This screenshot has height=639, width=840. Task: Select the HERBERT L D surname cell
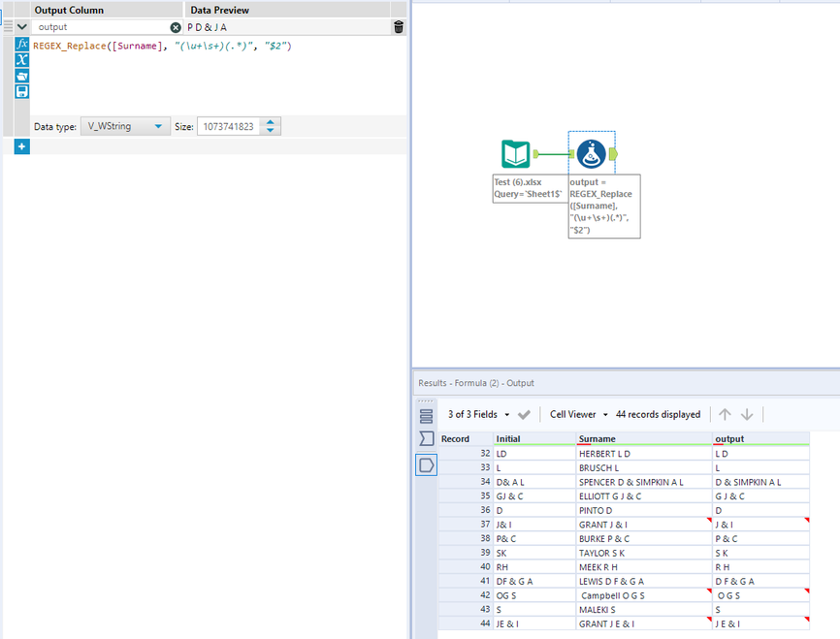[x=644, y=454]
